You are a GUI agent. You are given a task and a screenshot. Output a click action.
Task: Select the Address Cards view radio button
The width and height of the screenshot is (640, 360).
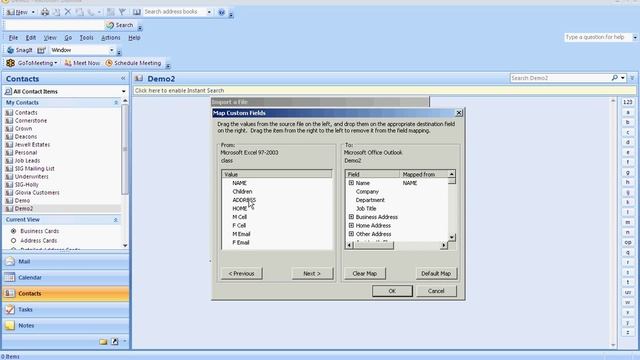coord(13,241)
